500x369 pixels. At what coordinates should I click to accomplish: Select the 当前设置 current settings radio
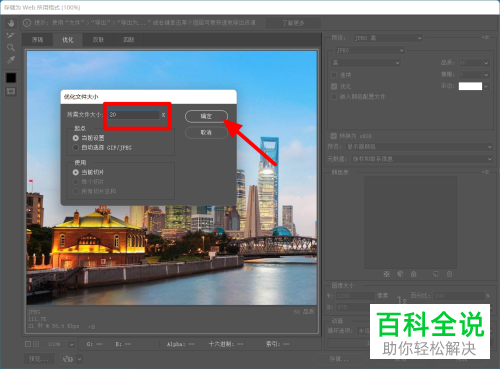76,138
